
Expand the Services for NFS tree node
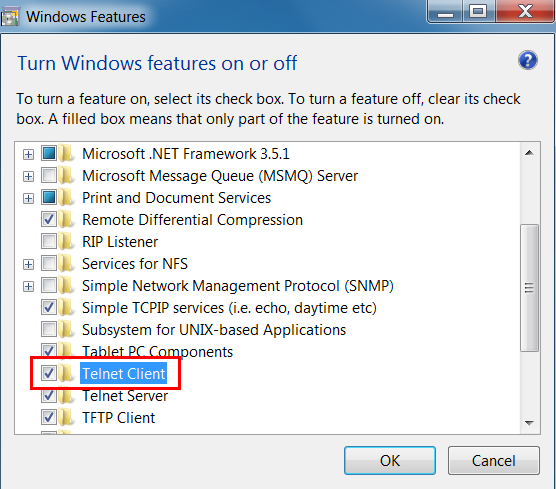(x=28, y=264)
